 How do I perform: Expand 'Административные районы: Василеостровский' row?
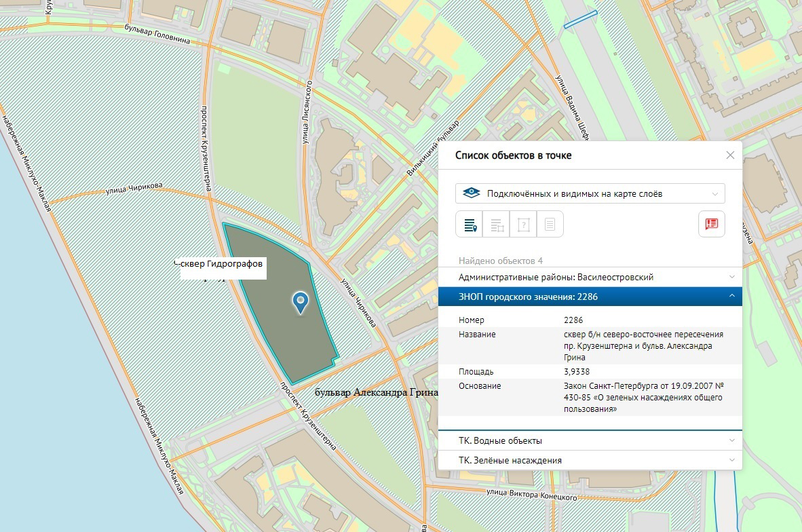(x=590, y=277)
